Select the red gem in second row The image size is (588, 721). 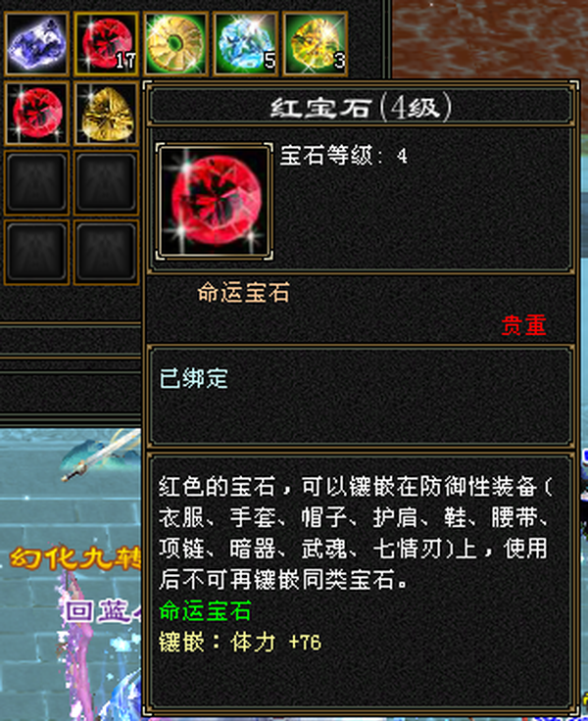(36, 113)
